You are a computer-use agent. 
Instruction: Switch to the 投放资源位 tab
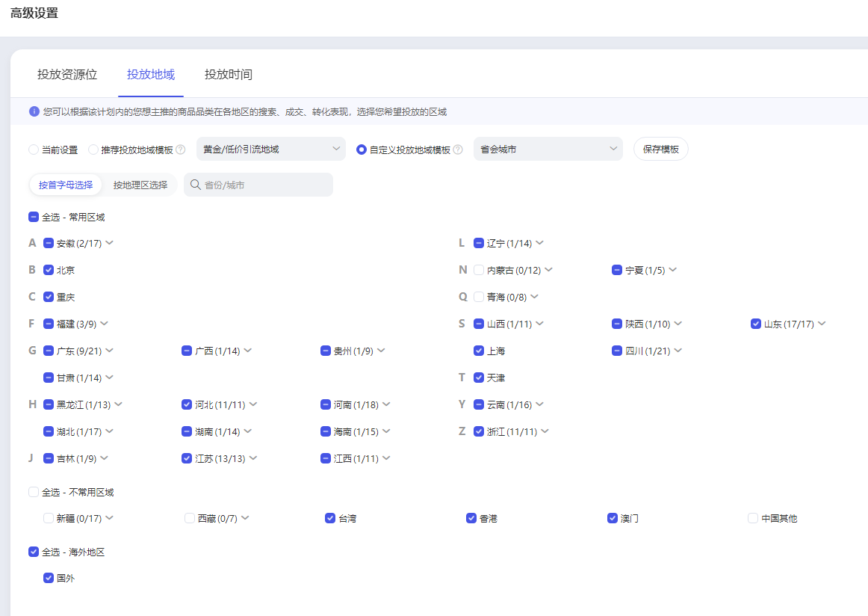click(x=67, y=75)
